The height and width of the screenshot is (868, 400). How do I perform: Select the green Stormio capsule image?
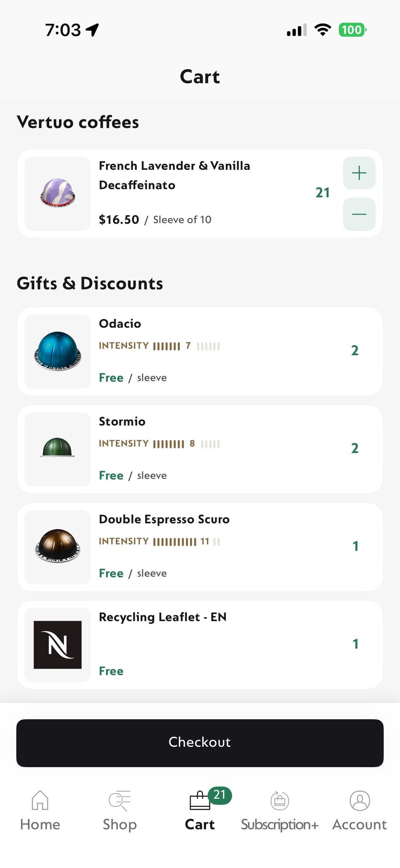click(57, 448)
